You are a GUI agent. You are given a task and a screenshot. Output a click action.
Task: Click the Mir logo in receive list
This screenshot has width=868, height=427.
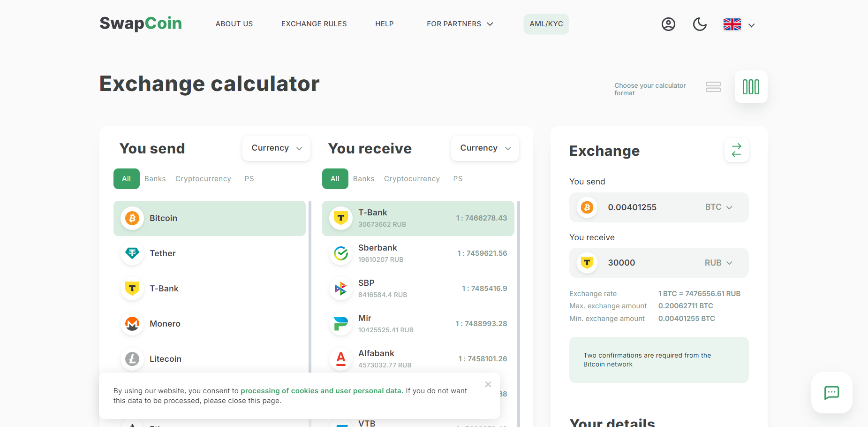[x=341, y=324]
